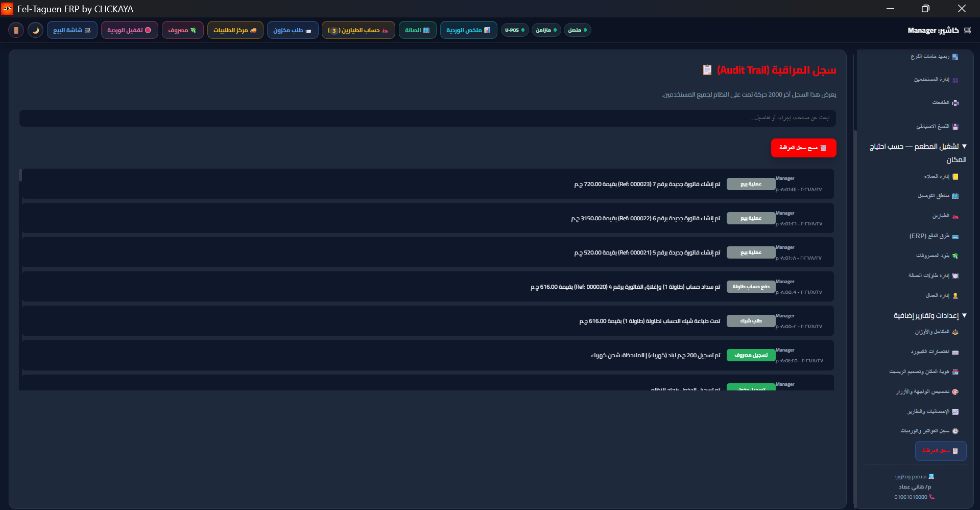Image resolution: width=980 pixels, height=510 pixels.
Task: Click the متزامن synced status badge
Action: click(546, 30)
